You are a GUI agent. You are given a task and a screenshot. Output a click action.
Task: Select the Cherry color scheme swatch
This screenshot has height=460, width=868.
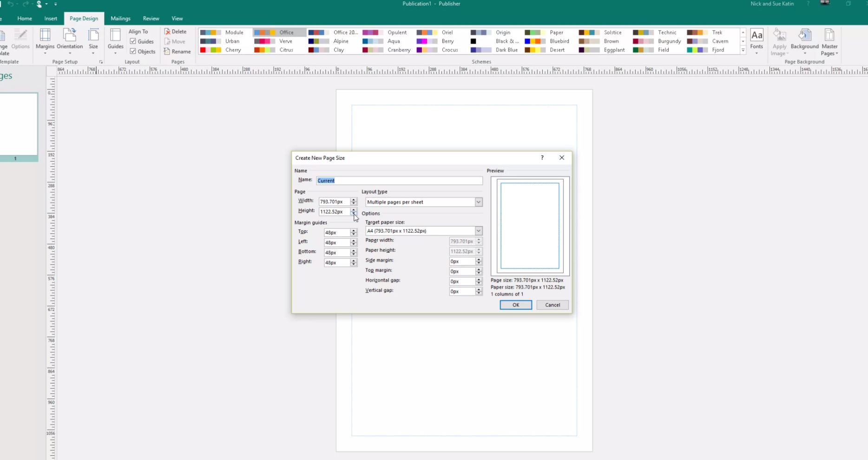pyautogui.click(x=210, y=50)
